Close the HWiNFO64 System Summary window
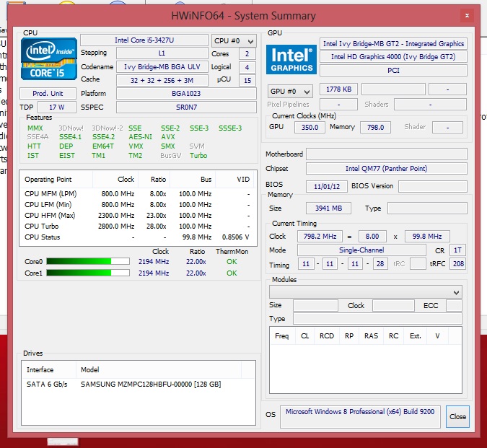487x448 pixels. click(467, 16)
